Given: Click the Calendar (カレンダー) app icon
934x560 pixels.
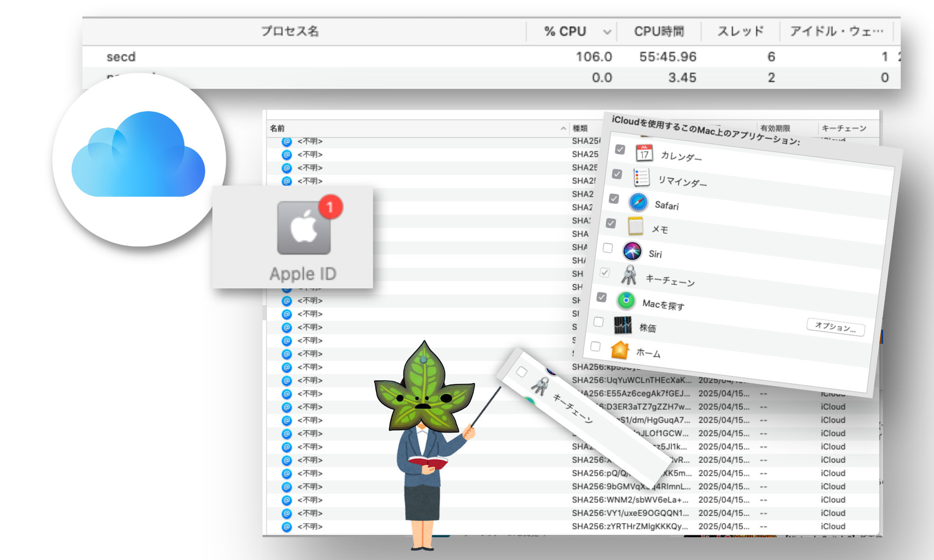Looking at the screenshot, I should point(644,153).
